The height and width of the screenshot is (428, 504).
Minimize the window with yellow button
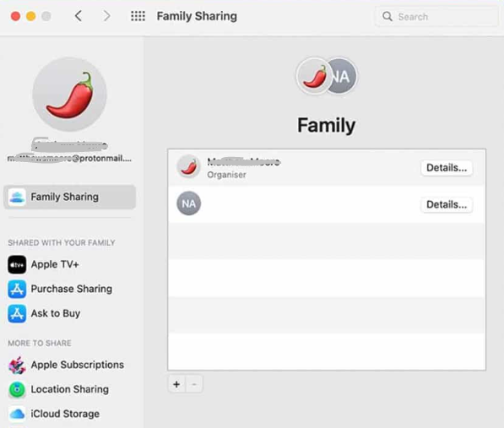tap(31, 16)
